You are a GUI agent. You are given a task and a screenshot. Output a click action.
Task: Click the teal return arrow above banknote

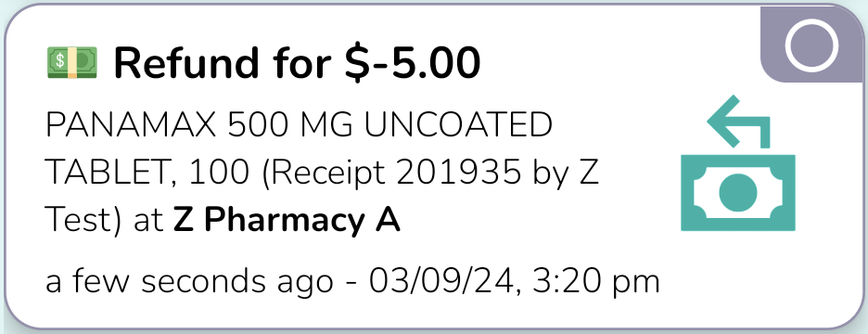click(738, 122)
